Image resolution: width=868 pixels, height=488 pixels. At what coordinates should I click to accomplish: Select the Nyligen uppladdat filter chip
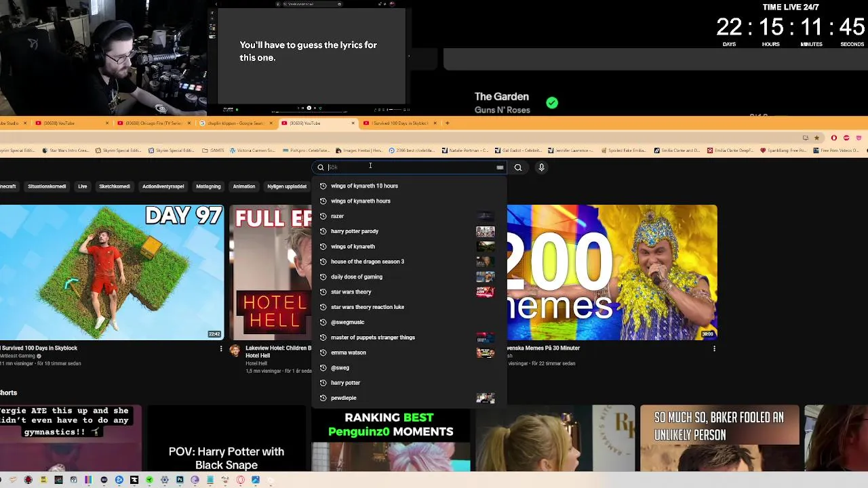(287, 186)
